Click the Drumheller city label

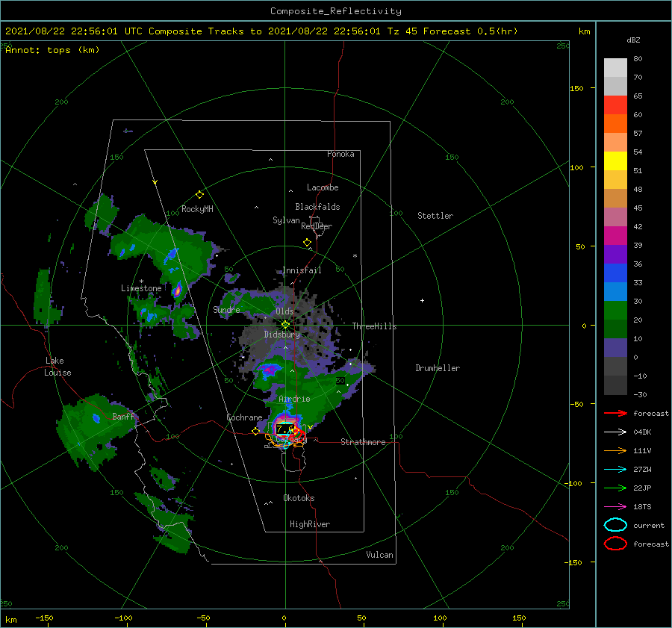(x=438, y=368)
